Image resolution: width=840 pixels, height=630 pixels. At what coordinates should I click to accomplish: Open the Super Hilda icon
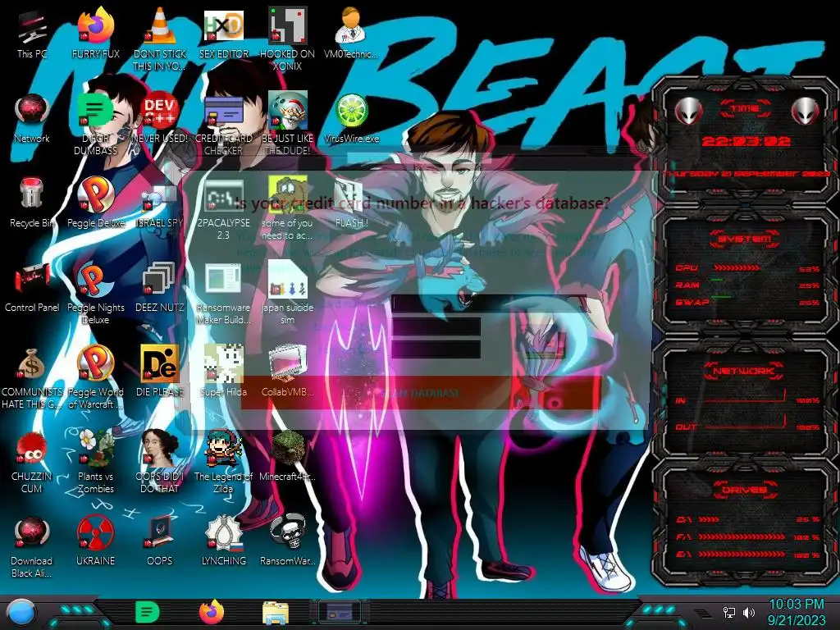[223, 371]
